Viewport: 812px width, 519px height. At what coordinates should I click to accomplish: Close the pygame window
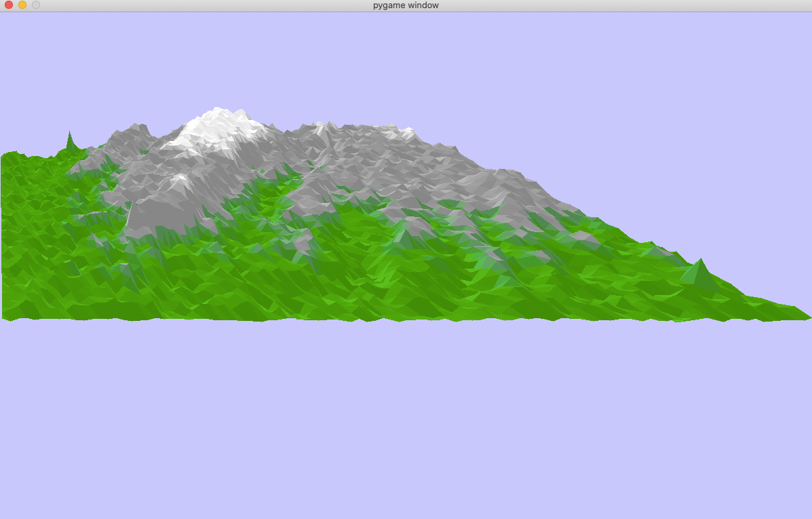click(x=9, y=5)
